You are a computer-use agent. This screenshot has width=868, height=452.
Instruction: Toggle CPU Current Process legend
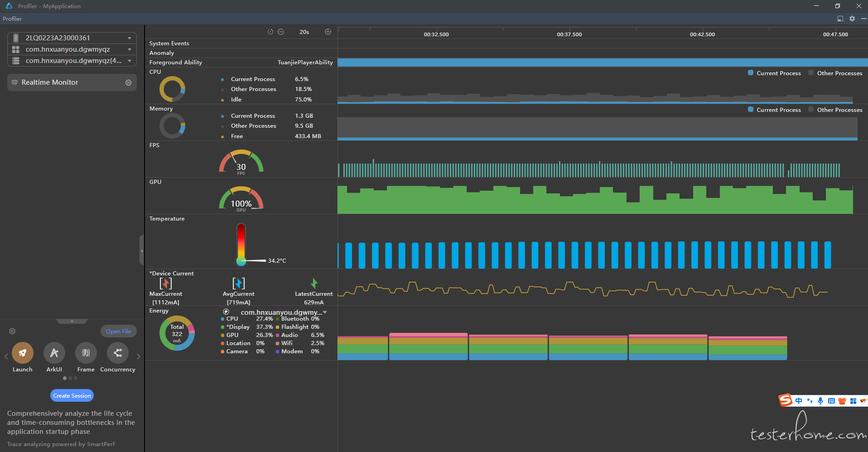pyautogui.click(x=774, y=73)
